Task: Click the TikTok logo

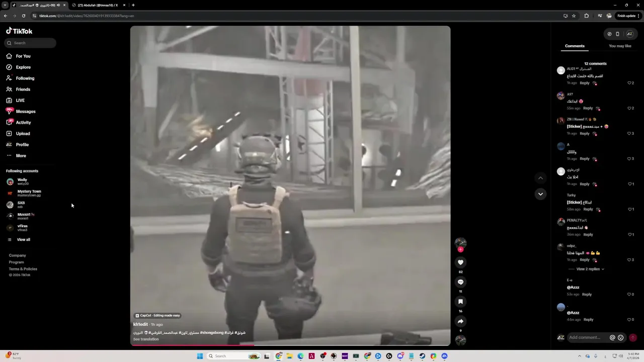Action: click(19, 31)
